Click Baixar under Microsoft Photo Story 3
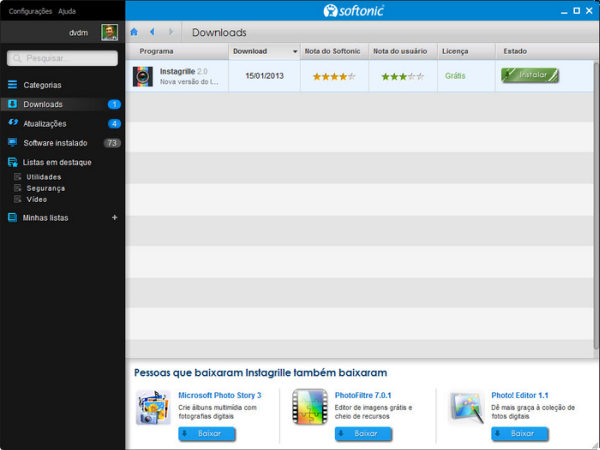Image resolution: width=600 pixels, height=450 pixels. pyautogui.click(x=207, y=434)
